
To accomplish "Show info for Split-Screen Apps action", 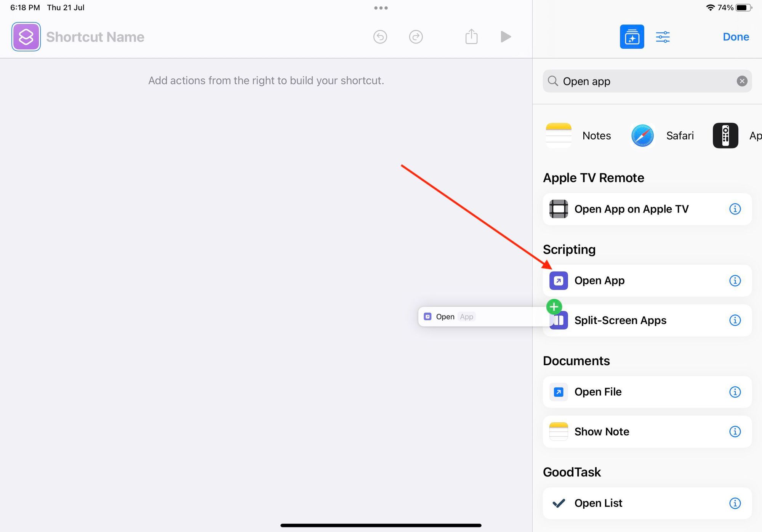I will (735, 320).
